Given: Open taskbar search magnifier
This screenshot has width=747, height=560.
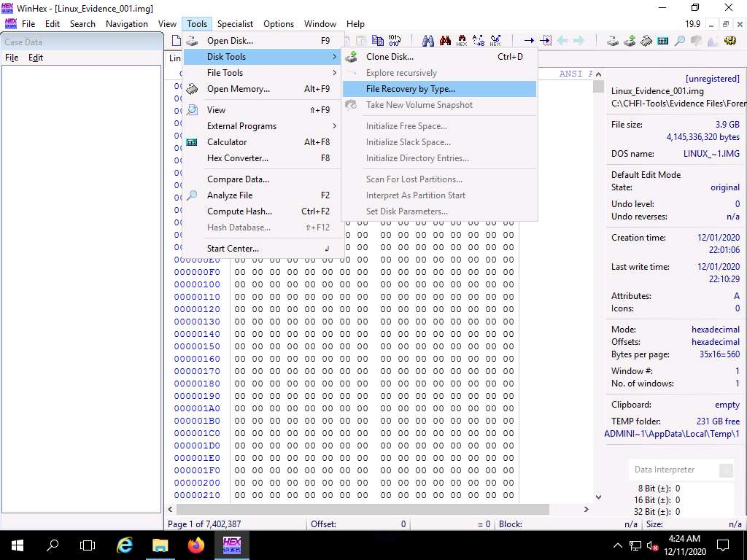Looking at the screenshot, I should [x=53, y=545].
